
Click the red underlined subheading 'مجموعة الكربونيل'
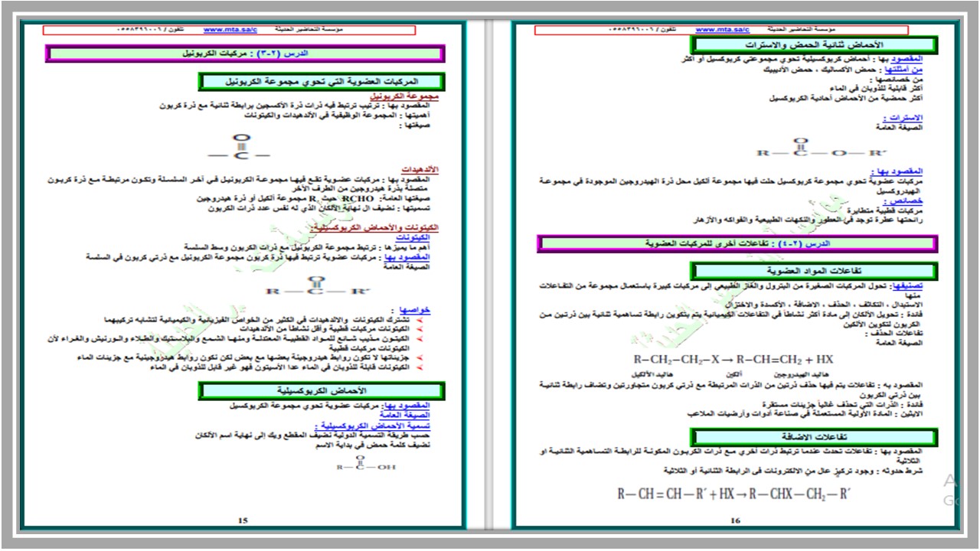click(x=403, y=97)
